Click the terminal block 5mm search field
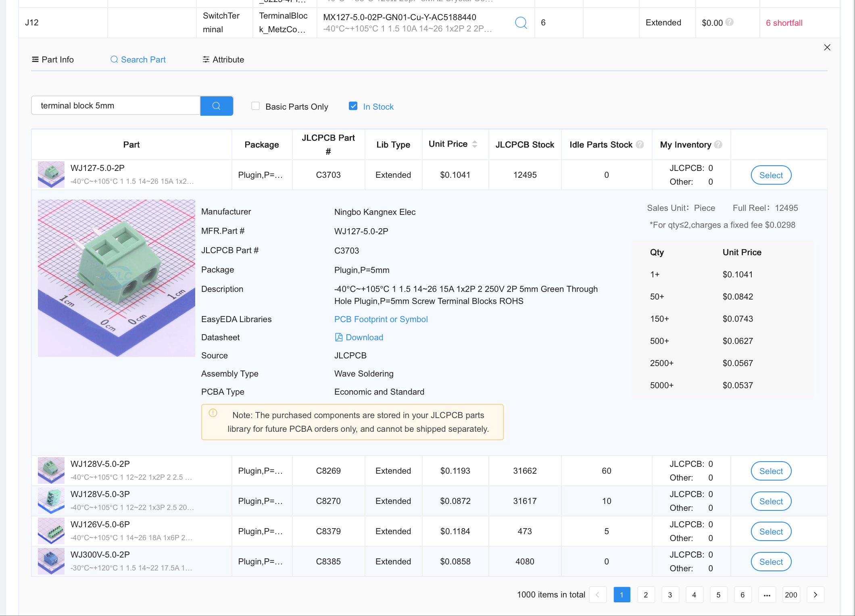The height and width of the screenshot is (616, 855). (116, 106)
